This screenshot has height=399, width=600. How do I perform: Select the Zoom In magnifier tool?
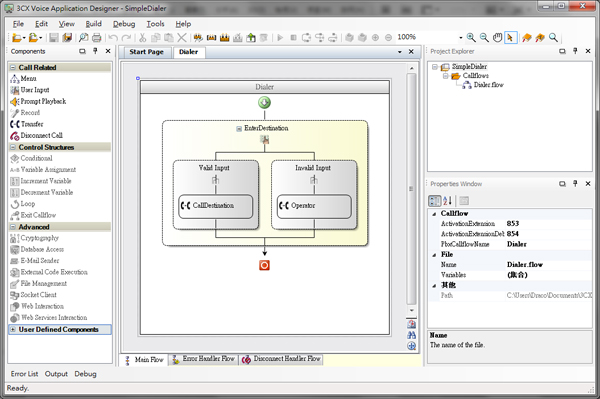(471, 37)
